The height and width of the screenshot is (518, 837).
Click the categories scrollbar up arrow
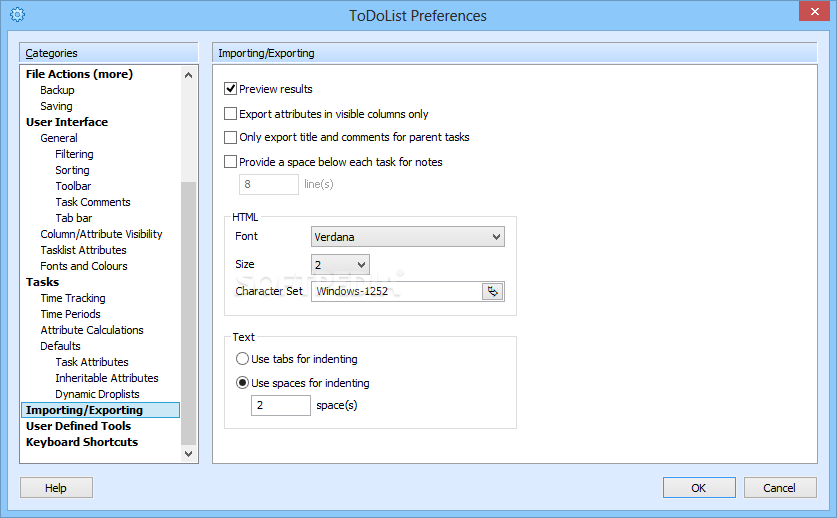click(x=188, y=75)
